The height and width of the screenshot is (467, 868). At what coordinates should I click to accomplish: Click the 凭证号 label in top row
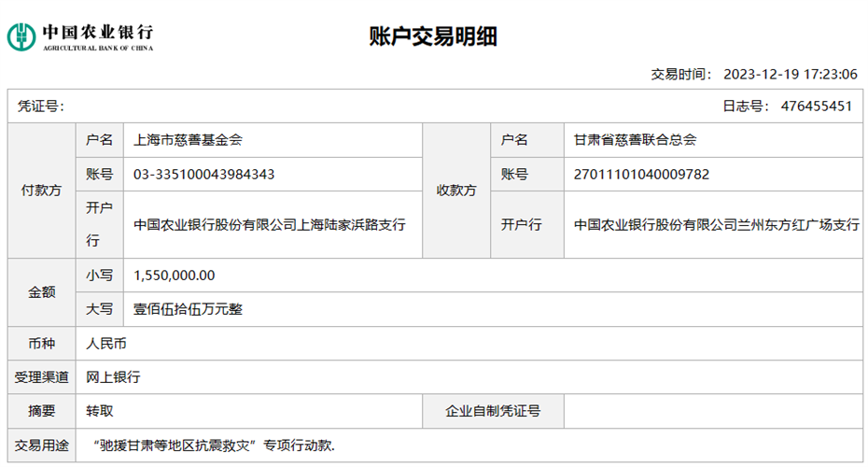[41, 106]
